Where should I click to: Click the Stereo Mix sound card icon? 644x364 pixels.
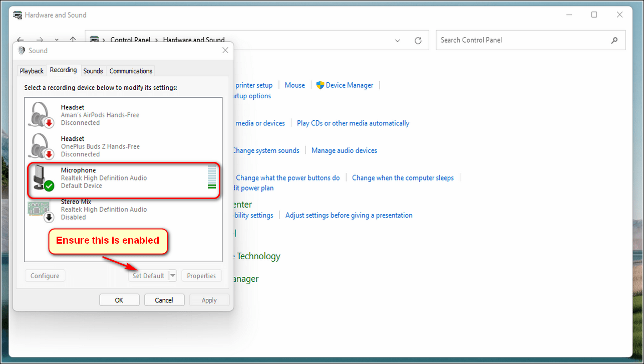[x=40, y=210]
